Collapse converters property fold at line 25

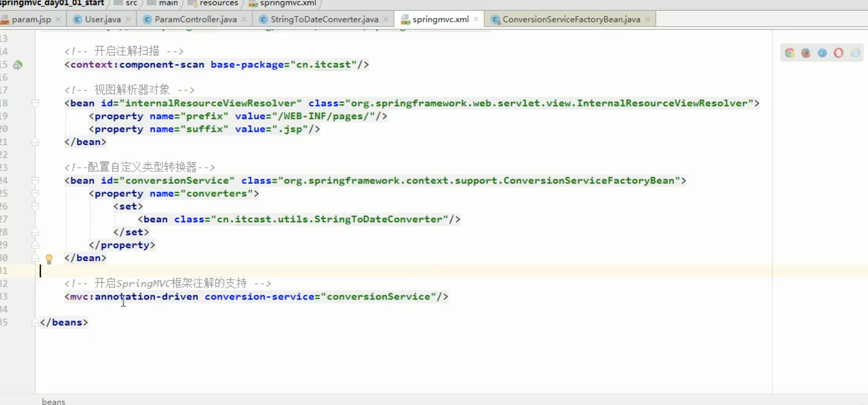35,193
